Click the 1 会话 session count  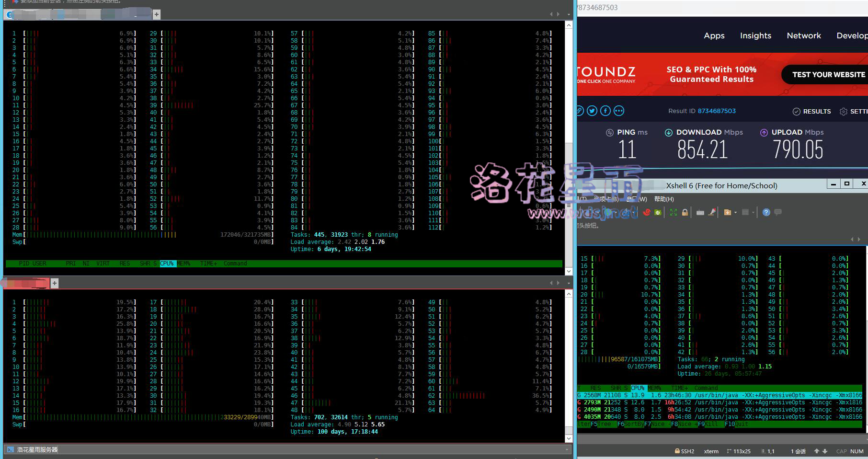click(x=798, y=451)
